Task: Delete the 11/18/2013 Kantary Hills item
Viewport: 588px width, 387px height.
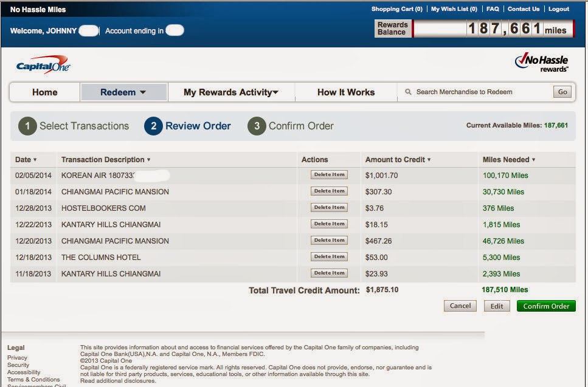Action: click(329, 273)
